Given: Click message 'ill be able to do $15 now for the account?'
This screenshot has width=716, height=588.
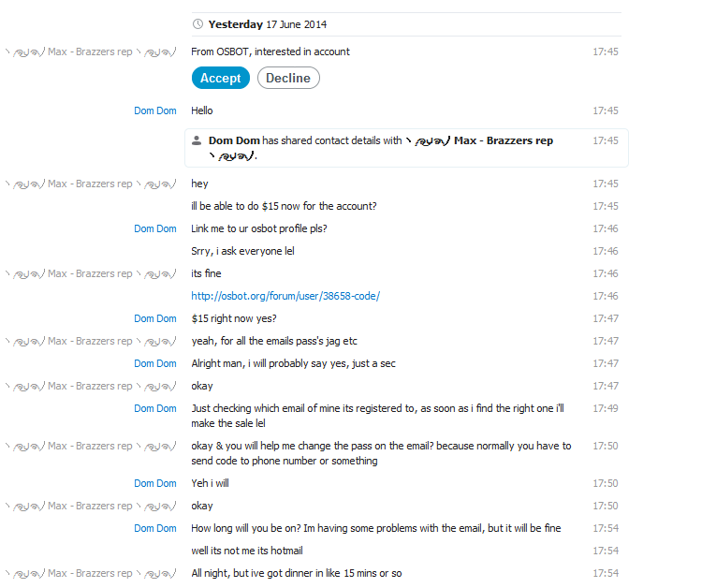Looking at the screenshot, I should (284, 206).
